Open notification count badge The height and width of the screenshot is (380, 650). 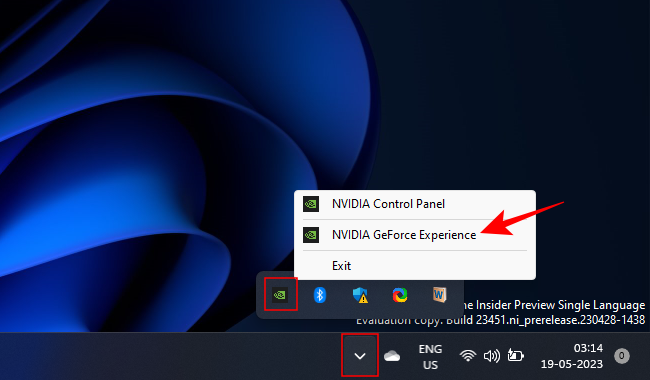point(622,356)
